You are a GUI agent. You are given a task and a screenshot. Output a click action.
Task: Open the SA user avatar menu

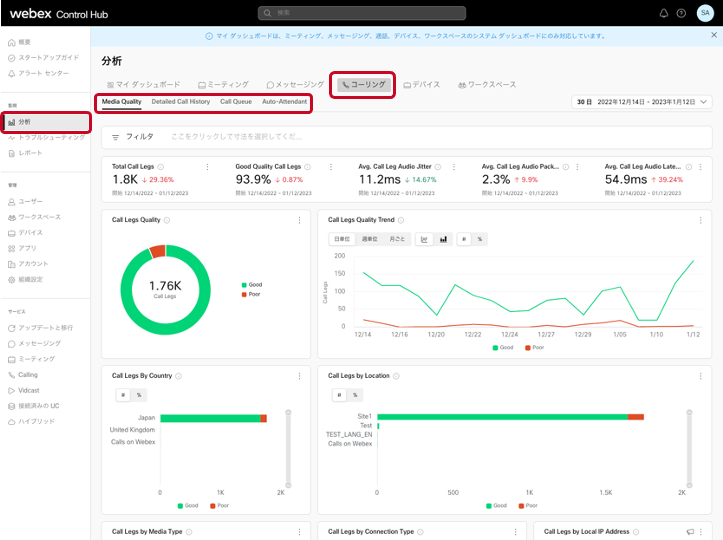click(x=705, y=13)
